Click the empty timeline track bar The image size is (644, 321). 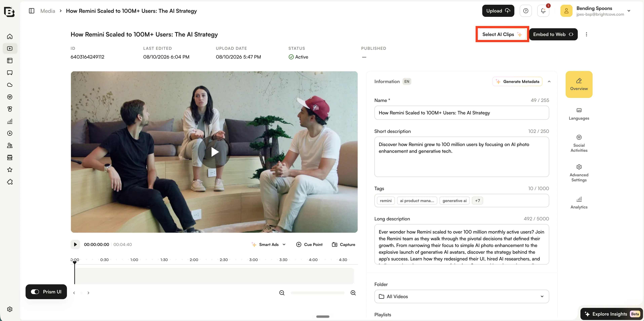click(214, 276)
